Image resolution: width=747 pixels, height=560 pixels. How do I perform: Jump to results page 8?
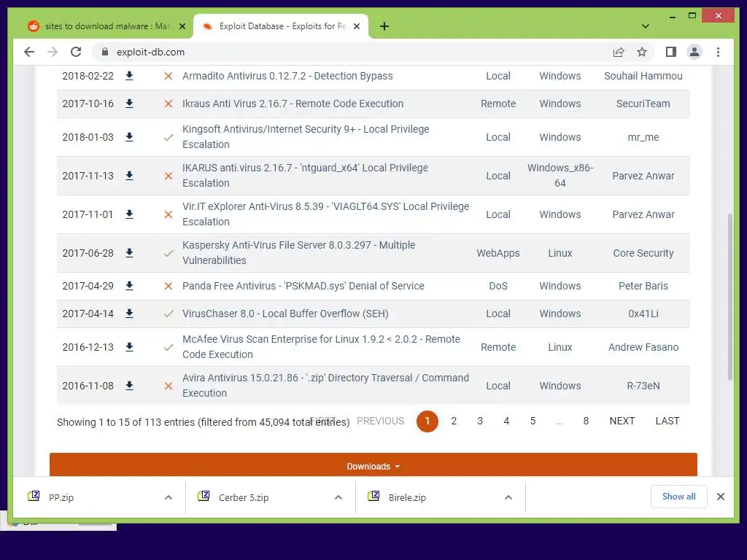coord(586,421)
